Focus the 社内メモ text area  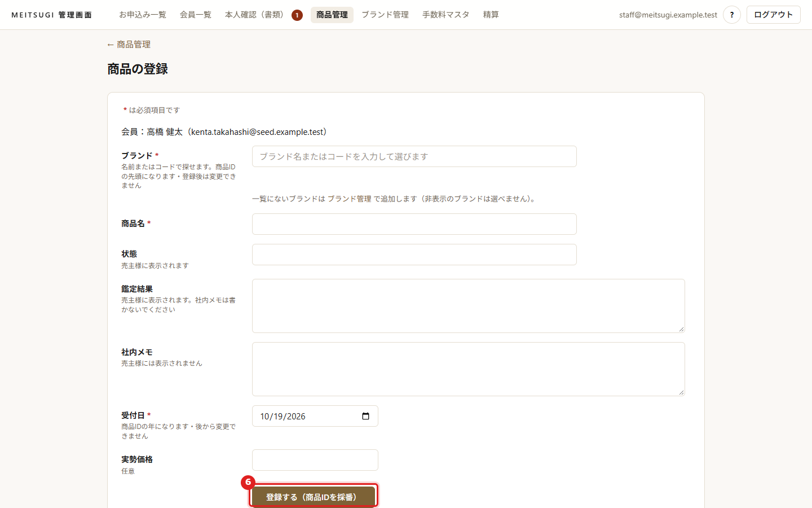(469, 369)
